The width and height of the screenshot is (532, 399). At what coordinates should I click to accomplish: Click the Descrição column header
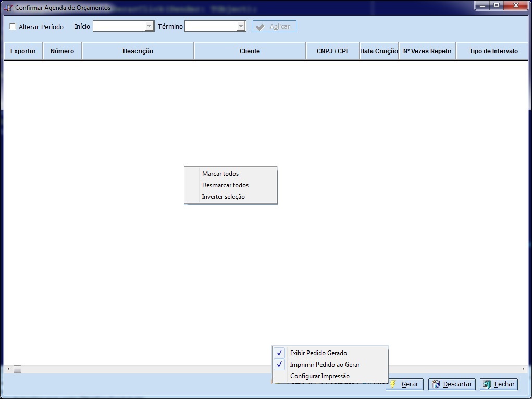tap(138, 51)
